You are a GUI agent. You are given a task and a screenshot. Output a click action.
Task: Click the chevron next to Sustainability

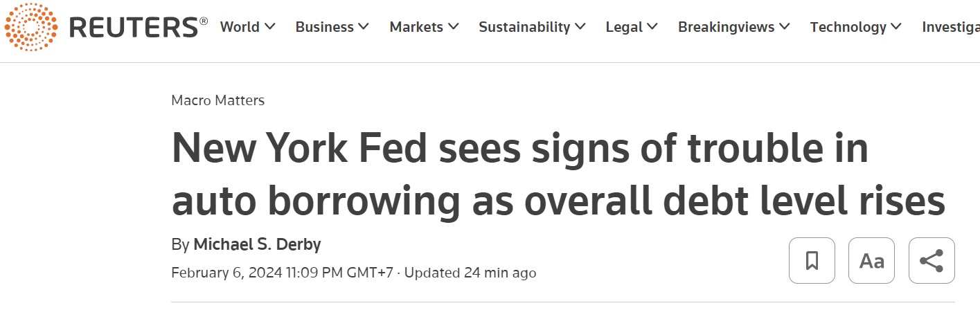pyautogui.click(x=580, y=27)
